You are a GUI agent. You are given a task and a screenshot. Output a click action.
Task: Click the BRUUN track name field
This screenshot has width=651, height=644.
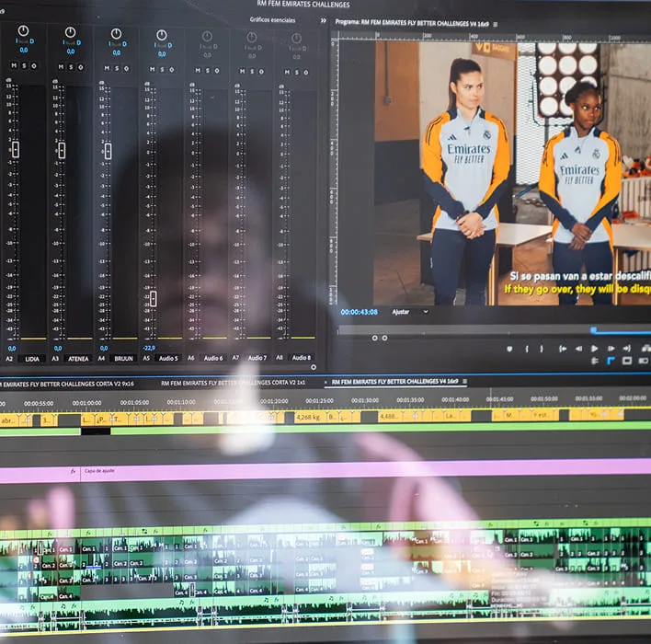[123, 358]
